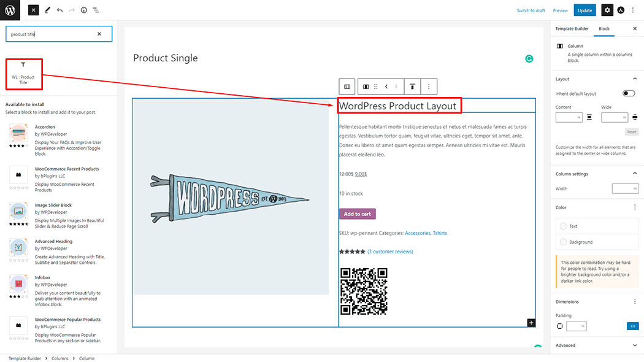This screenshot has height=362, width=644.
Task: Close the block inserter toggle
Action: tap(33, 10)
